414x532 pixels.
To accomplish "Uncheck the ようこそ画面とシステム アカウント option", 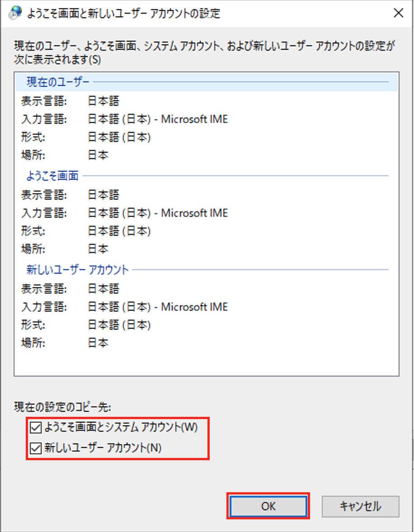I will [36, 427].
